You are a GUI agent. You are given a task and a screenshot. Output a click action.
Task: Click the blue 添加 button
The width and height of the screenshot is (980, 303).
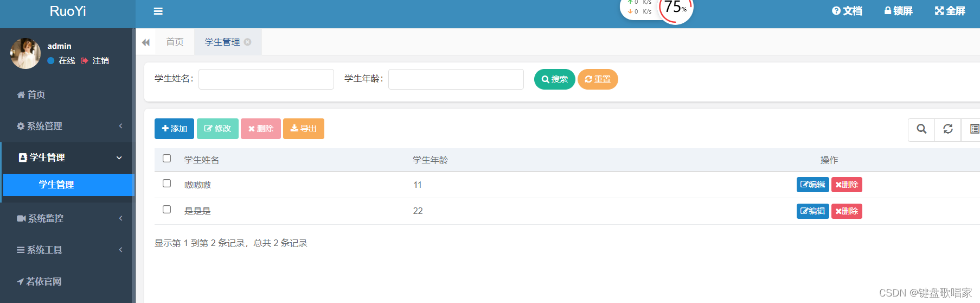click(174, 129)
